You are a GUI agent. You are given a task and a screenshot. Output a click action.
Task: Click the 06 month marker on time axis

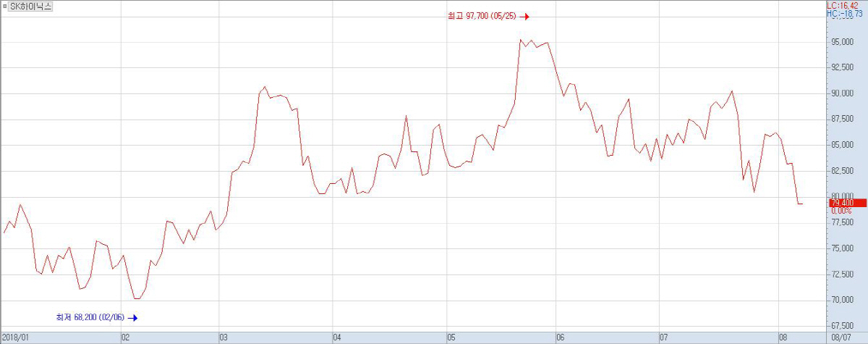pyautogui.click(x=560, y=337)
